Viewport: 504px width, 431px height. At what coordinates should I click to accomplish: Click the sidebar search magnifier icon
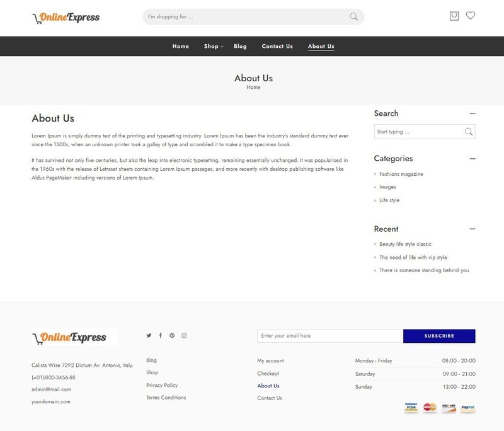tap(468, 132)
